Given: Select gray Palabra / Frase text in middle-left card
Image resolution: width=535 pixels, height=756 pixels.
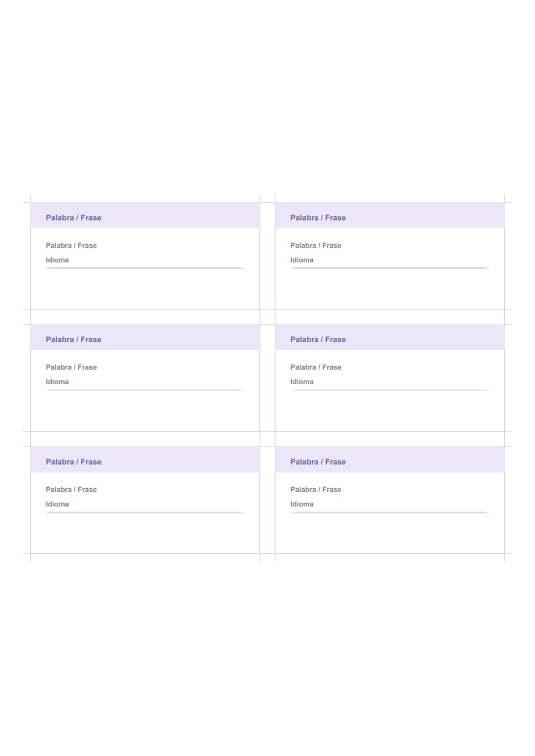Looking at the screenshot, I should click(x=71, y=367).
